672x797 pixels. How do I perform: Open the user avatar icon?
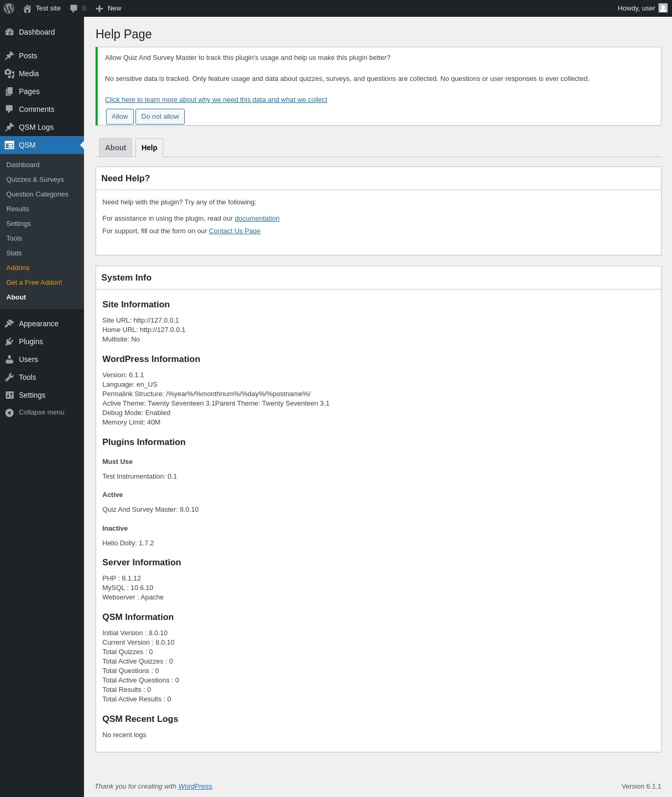point(663,8)
